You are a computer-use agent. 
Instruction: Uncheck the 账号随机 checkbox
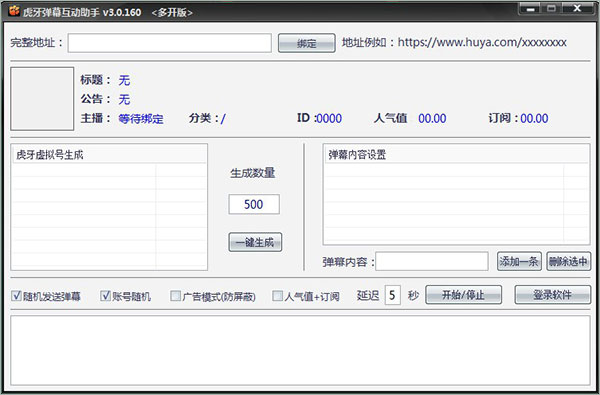pyautogui.click(x=105, y=295)
